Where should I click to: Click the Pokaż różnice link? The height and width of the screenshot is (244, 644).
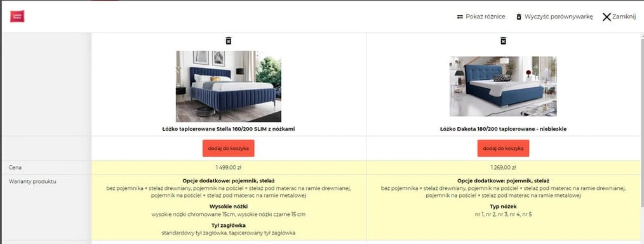[x=485, y=17]
